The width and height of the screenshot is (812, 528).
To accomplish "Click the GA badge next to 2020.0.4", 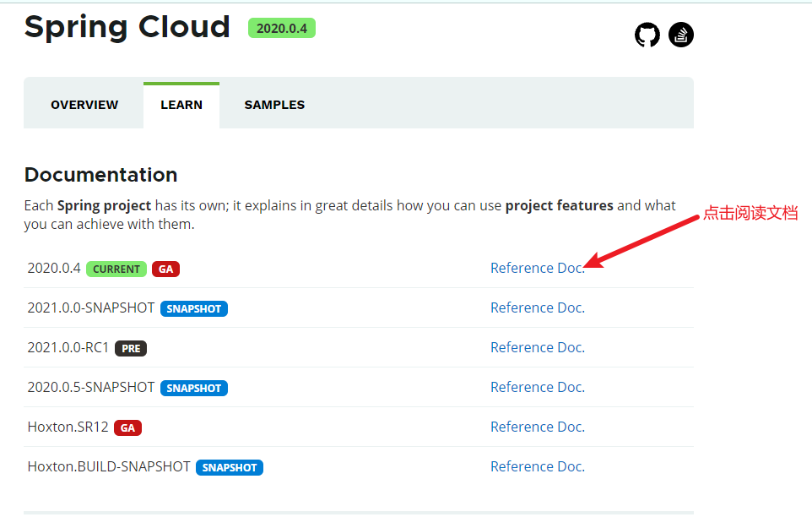I will (x=165, y=269).
